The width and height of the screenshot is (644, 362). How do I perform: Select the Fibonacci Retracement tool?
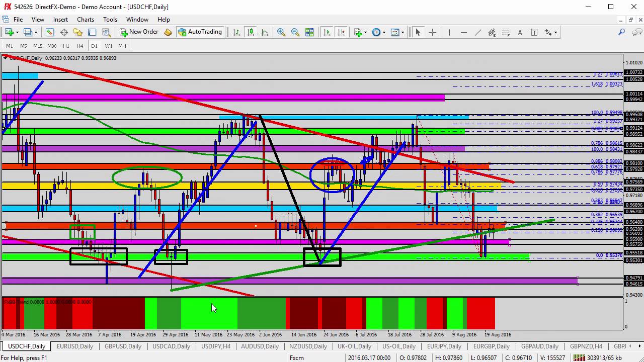tap(506, 32)
